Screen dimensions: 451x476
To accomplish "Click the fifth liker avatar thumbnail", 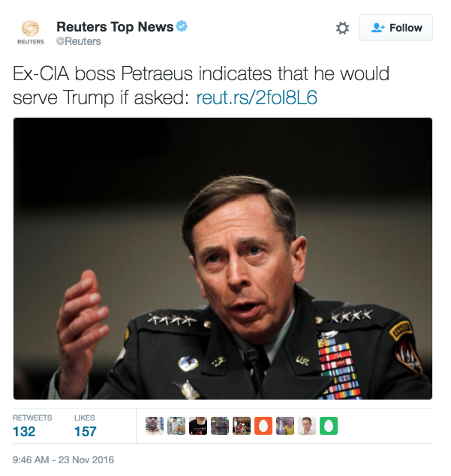I will point(242,426).
